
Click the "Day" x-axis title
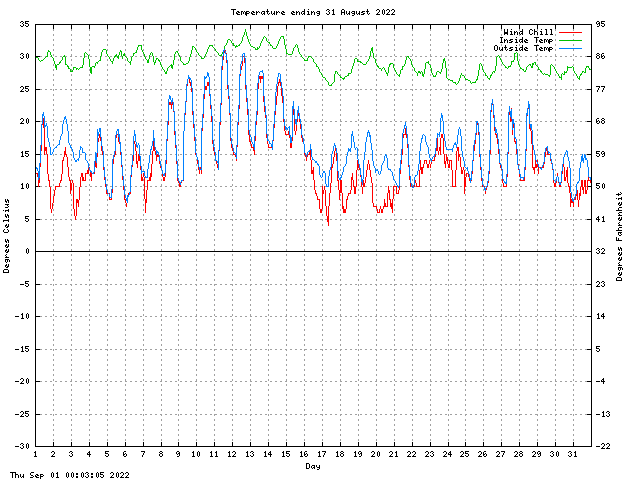(x=313, y=466)
